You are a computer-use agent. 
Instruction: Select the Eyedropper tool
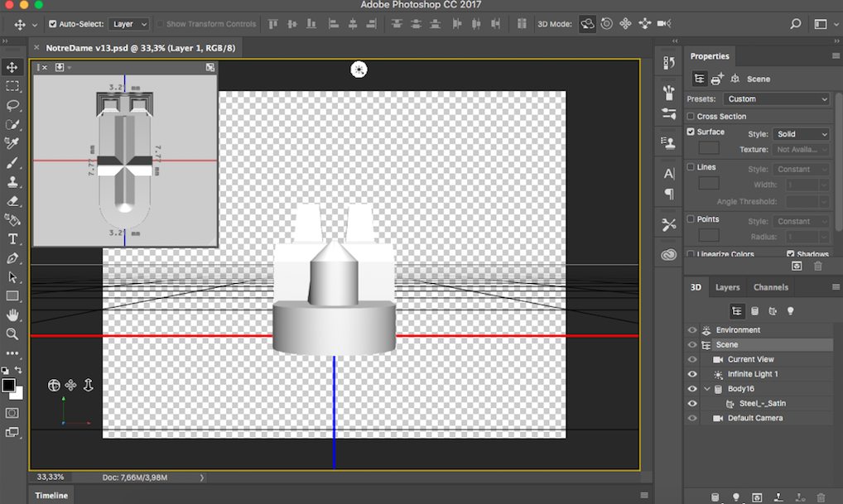coord(12,143)
